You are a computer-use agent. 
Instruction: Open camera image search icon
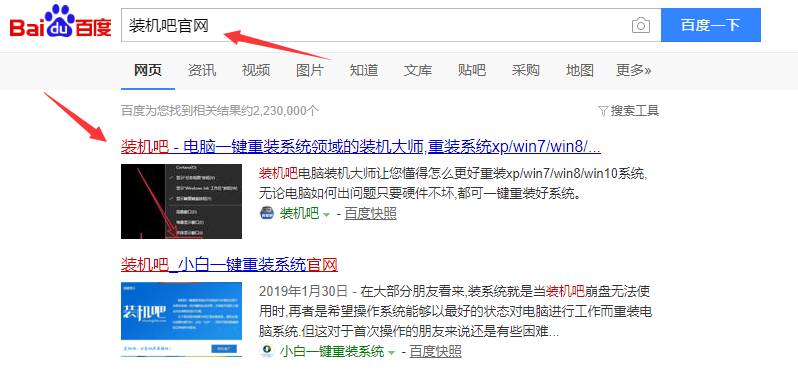[x=641, y=25]
